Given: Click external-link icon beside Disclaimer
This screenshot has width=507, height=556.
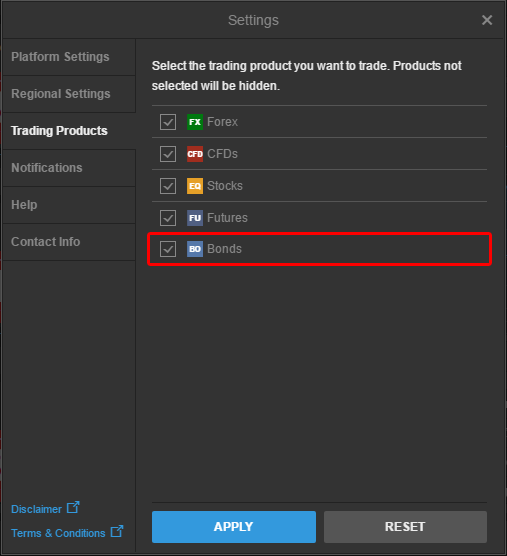Looking at the screenshot, I should coord(73,507).
